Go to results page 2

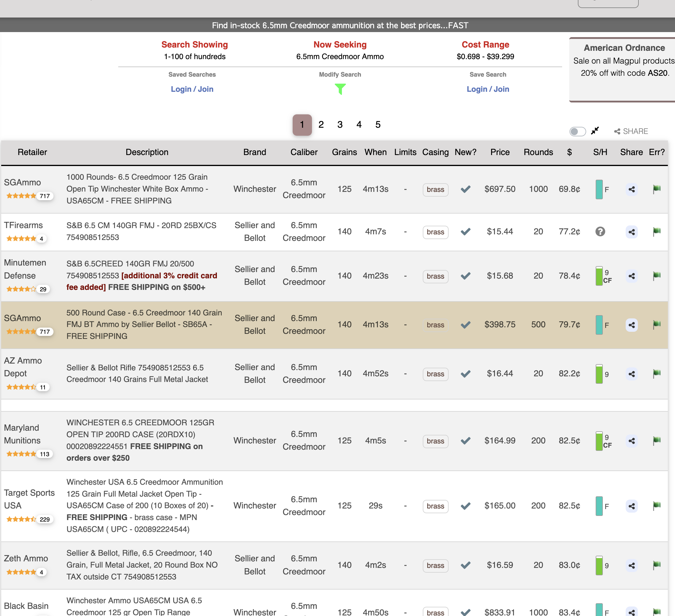point(321,124)
